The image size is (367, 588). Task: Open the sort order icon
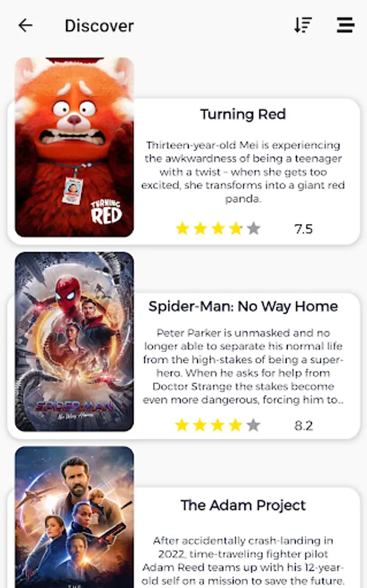click(x=303, y=25)
